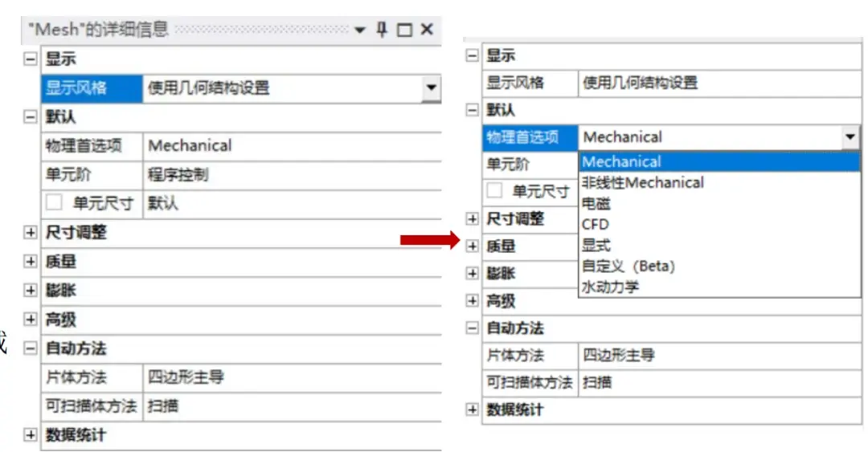Expand the 尺寸调整 section in left panel
Viewport: 868px width, 452px height.
coord(31,232)
